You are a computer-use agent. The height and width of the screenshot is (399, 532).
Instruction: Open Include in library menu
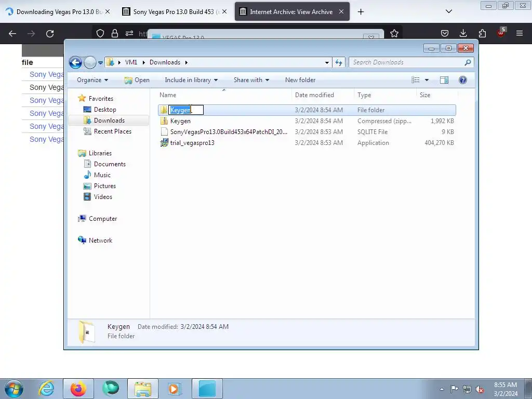tap(191, 80)
